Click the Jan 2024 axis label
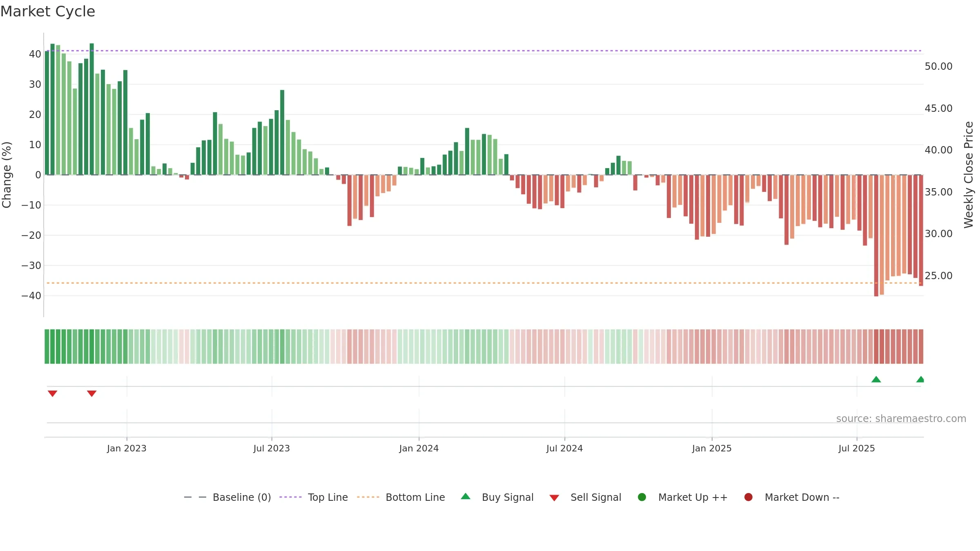The height and width of the screenshot is (551, 980). click(x=419, y=449)
